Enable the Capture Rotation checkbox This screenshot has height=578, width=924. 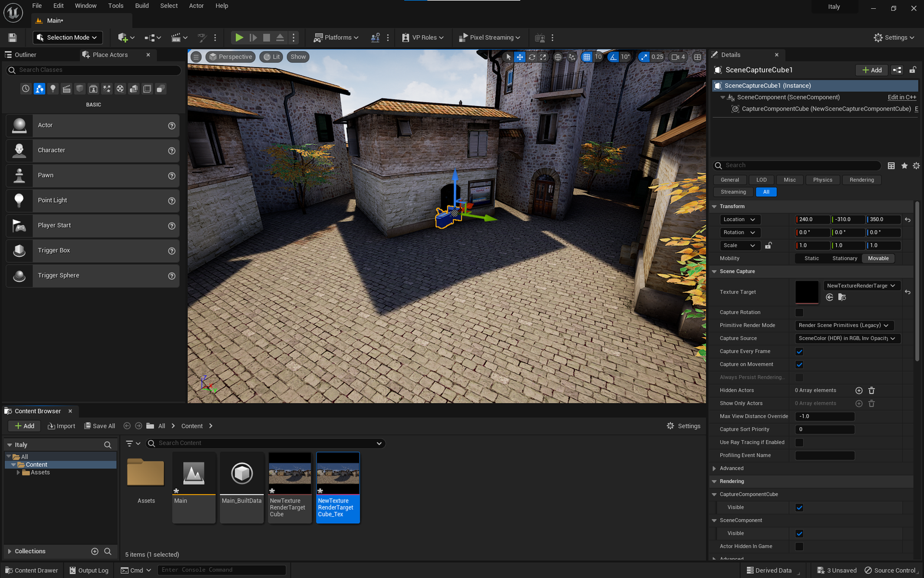799,312
